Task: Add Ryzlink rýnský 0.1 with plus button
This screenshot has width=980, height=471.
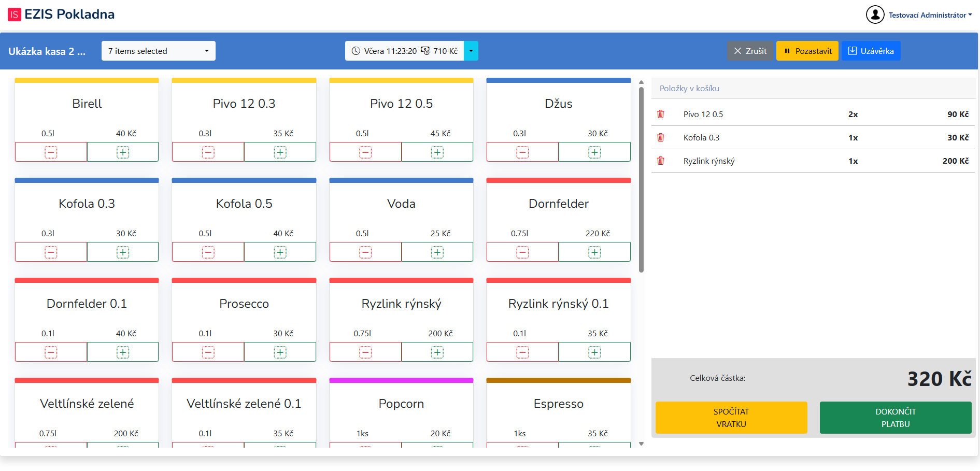Action: (x=594, y=352)
